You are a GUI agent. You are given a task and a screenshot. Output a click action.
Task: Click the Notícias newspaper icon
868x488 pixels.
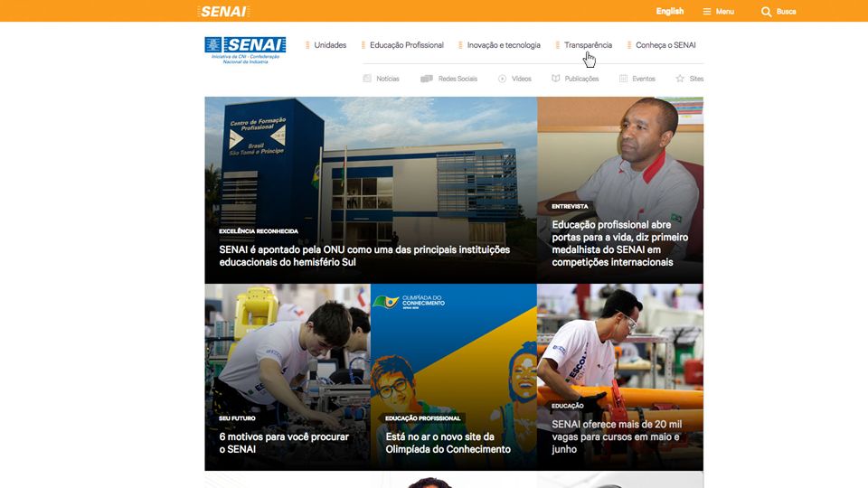pos(367,79)
